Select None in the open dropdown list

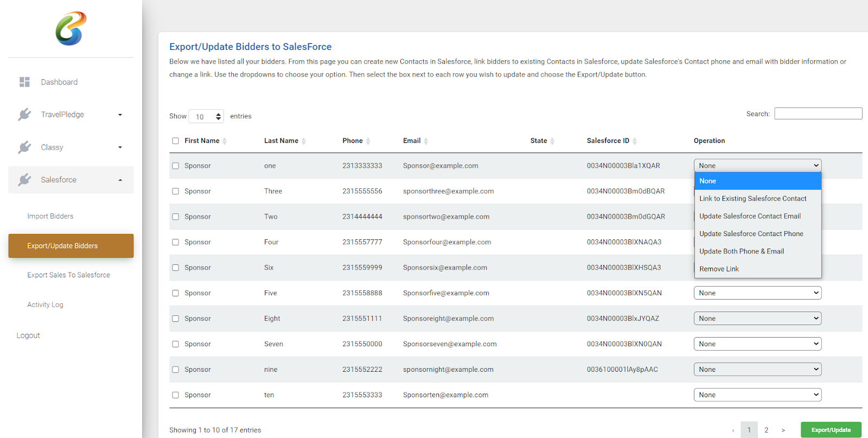[758, 181]
